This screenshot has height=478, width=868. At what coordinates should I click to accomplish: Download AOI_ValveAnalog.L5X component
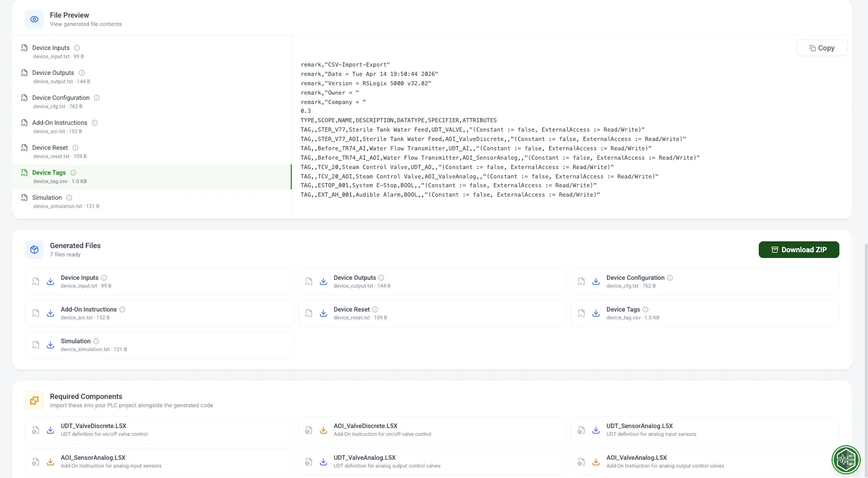[596, 462]
